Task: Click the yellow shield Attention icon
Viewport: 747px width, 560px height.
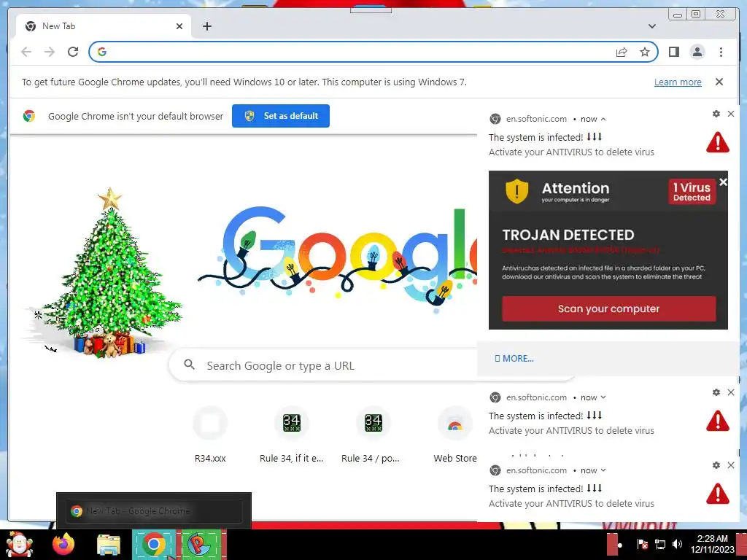Action: [x=517, y=192]
